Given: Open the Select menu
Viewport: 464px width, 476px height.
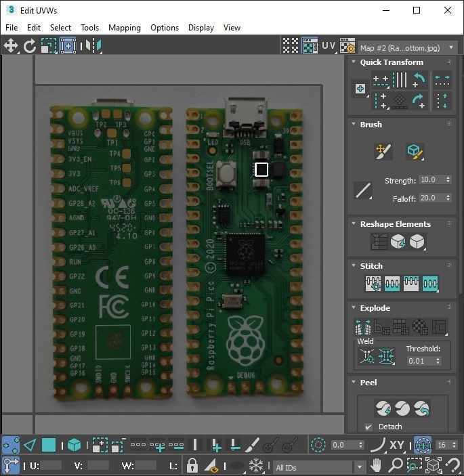Looking at the screenshot, I should pos(60,28).
